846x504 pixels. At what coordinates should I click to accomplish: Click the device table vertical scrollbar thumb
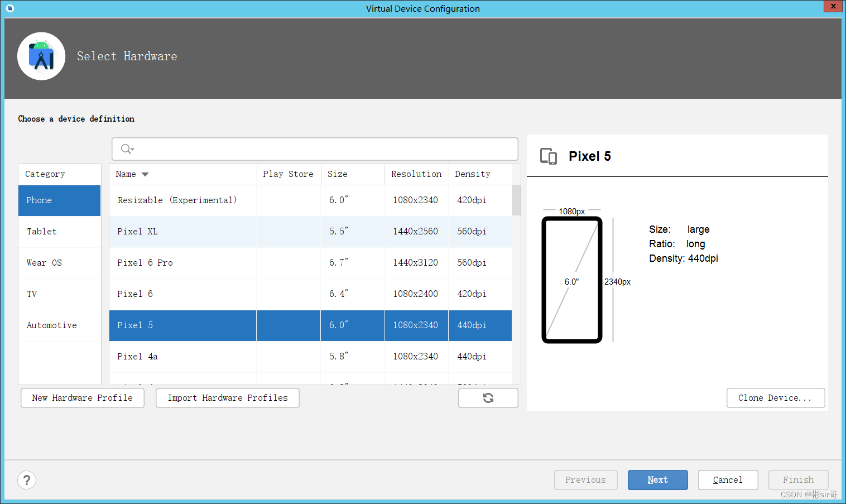(516, 200)
